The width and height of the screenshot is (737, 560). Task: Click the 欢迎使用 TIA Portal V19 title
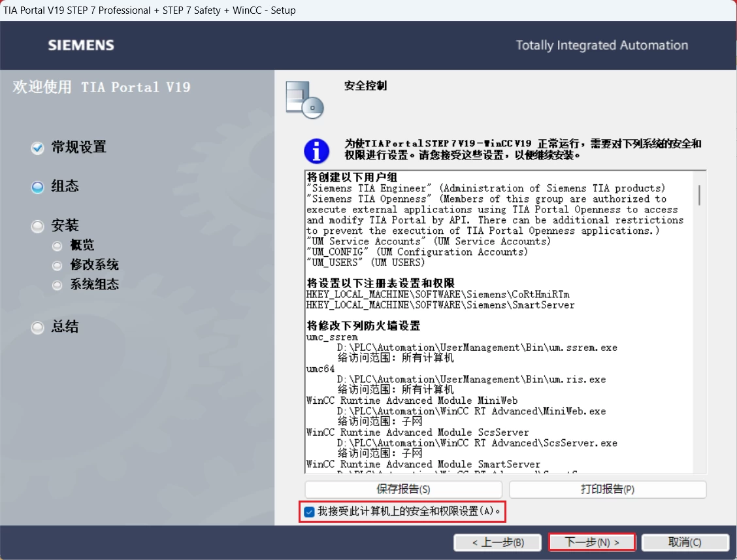[x=101, y=87]
